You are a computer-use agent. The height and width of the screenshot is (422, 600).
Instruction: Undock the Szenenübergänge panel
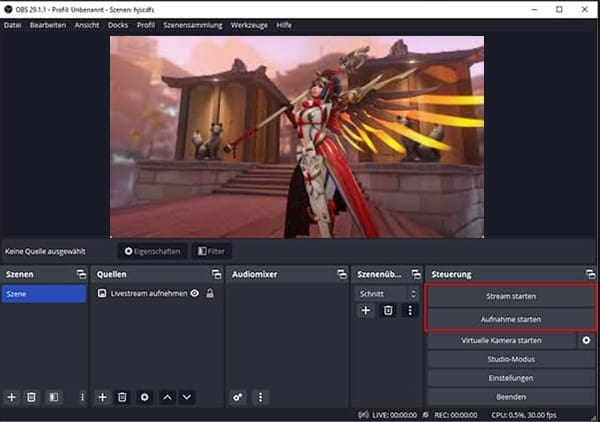[x=416, y=274]
